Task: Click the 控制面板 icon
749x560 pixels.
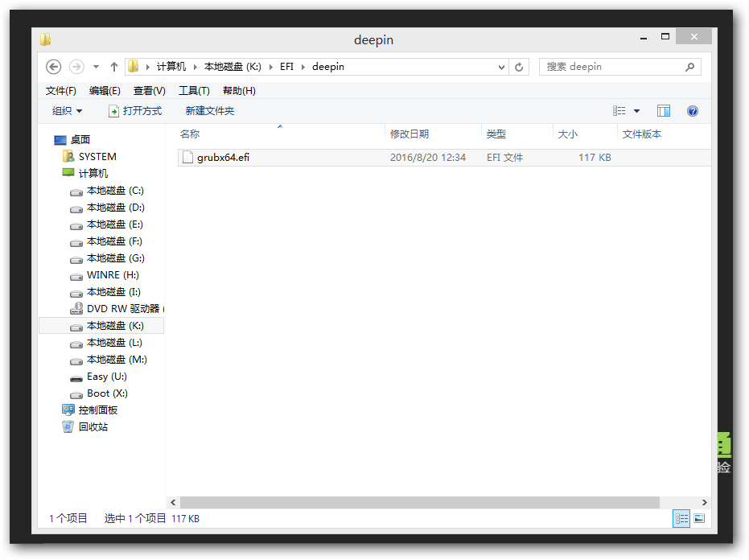Action: [x=68, y=410]
